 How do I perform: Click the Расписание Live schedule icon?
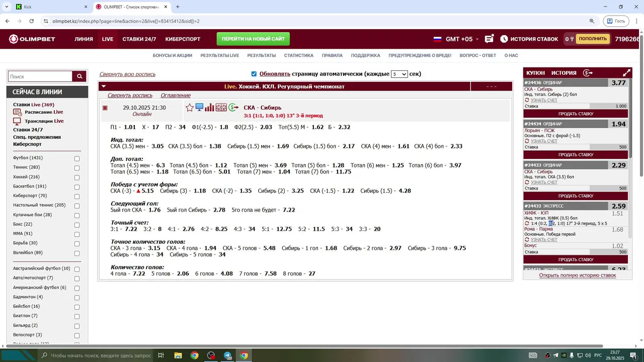point(18,112)
